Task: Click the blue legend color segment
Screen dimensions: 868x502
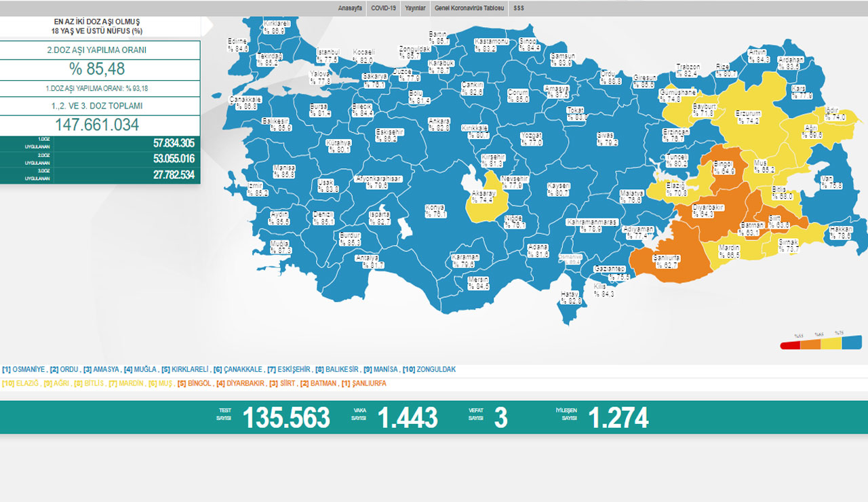Action: [x=852, y=341]
